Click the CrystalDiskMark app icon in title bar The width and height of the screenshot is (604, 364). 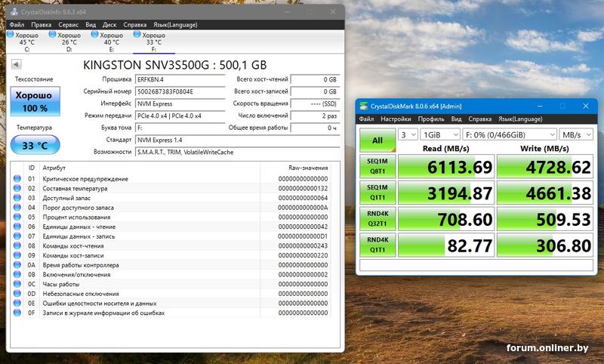click(x=363, y=106)
